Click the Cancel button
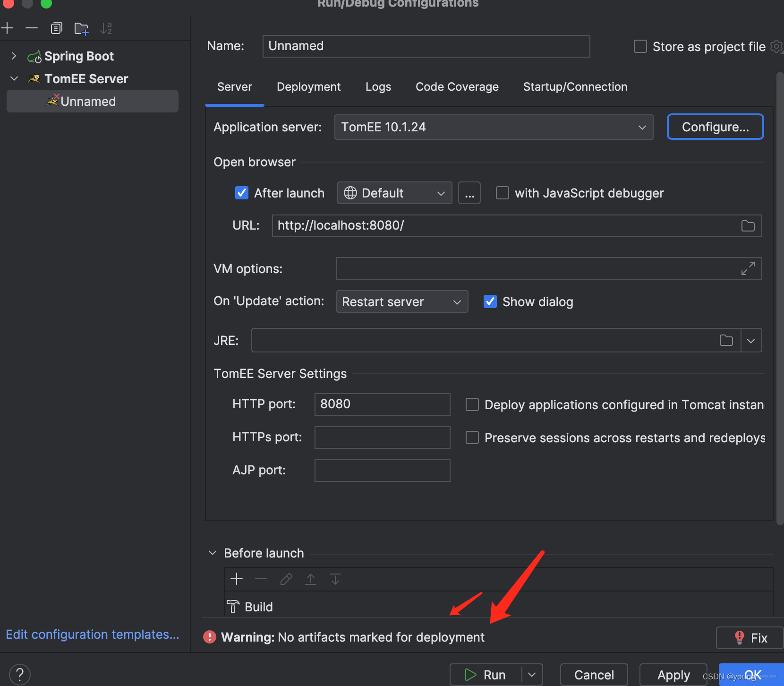 point(594,675)
